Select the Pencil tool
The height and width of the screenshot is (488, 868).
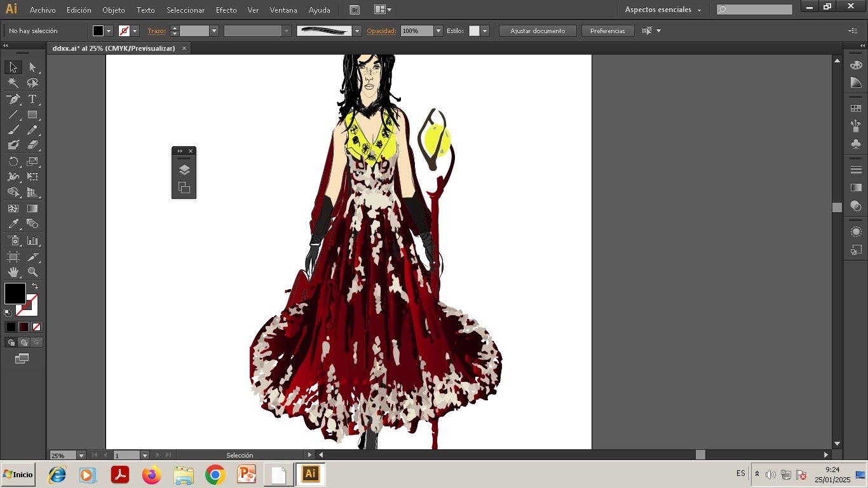pos(32,130)
